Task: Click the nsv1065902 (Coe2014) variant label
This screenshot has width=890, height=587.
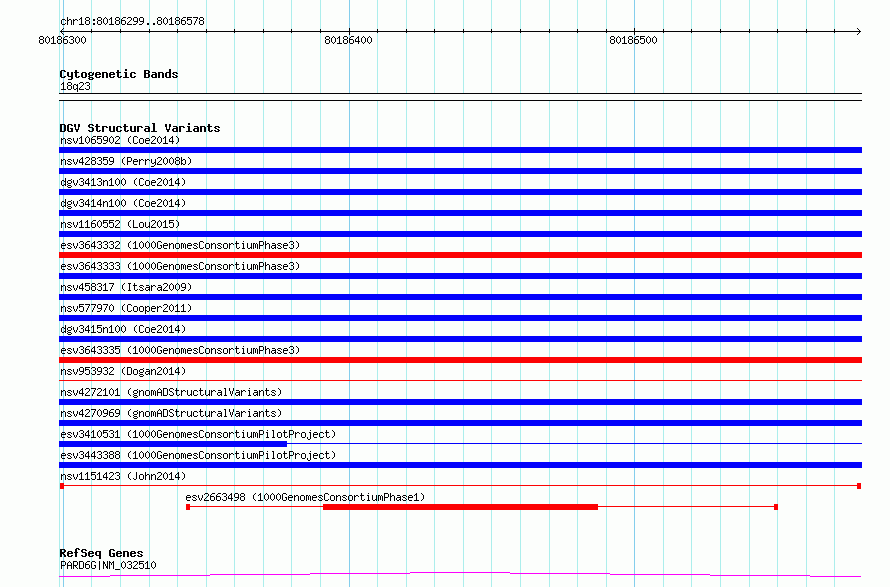Action: (120, 140)
